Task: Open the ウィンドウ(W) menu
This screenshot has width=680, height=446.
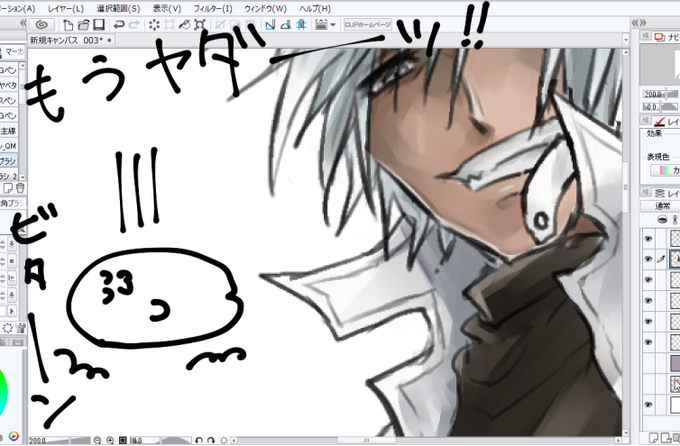Action: click(x=265, y=8)
